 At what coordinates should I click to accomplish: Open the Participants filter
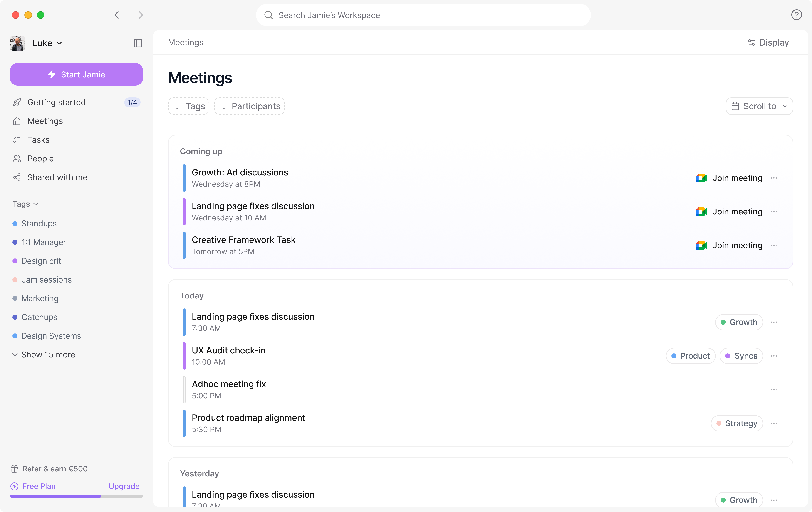pos(249,106)
